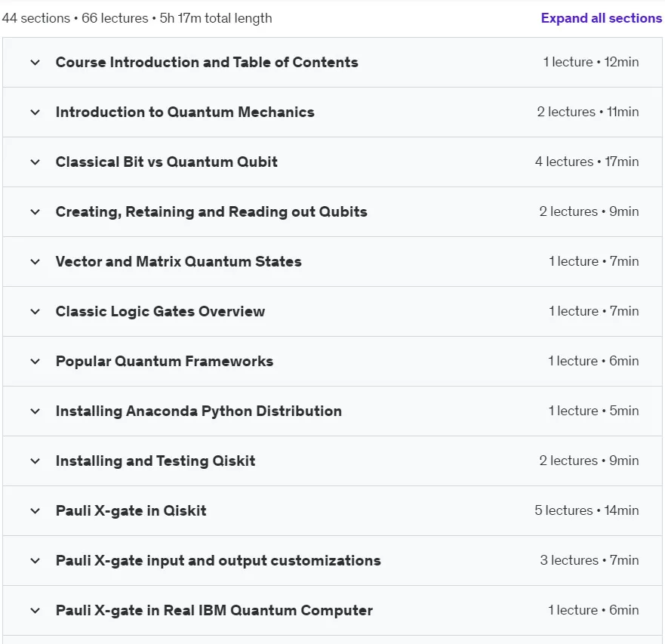Image resolution: width=665 pixels, height=644 pixels.
Task: Click the '5 lectures • 14min' label
Action: coord(586,510)
